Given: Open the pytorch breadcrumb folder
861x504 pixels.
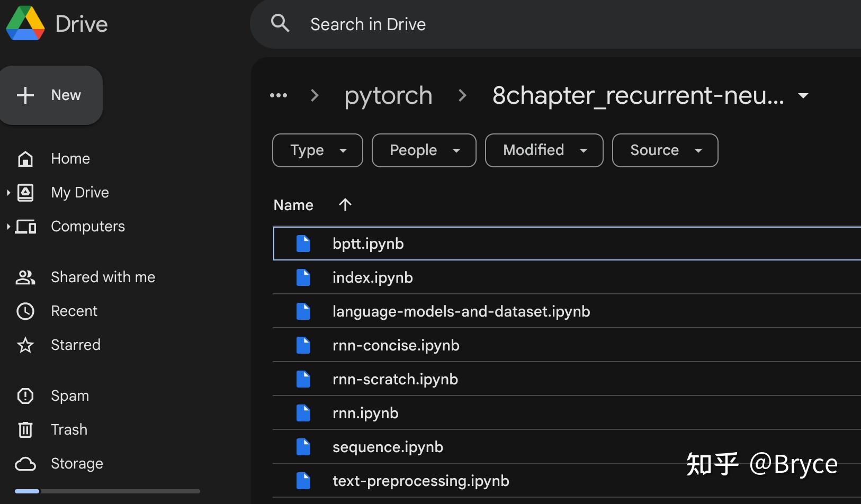Looking at the screenshot, I should (388, 95).
